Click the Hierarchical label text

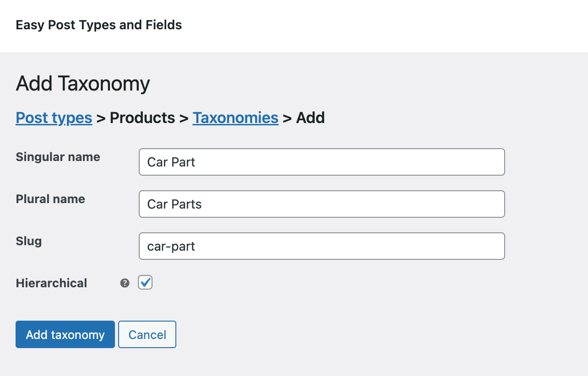pos(51,283)
